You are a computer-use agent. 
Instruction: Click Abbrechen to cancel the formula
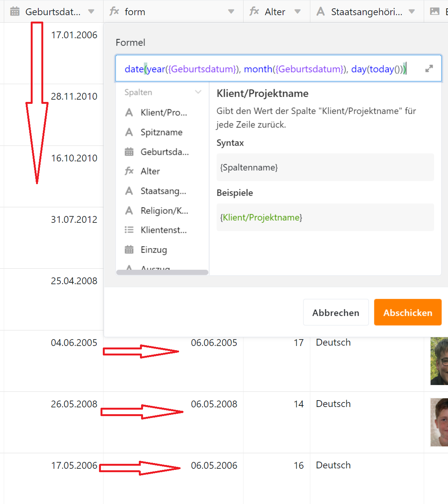point(336,313)
